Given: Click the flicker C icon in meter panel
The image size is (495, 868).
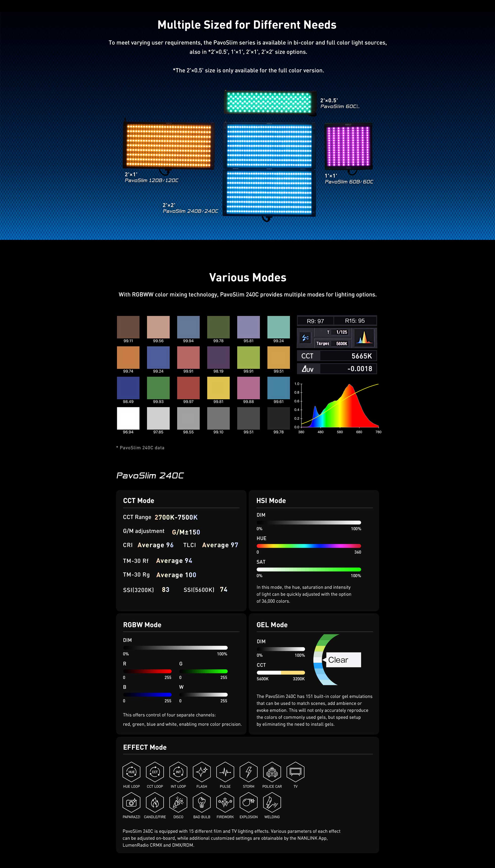Looking at the screenshot, I should (305, 338).
